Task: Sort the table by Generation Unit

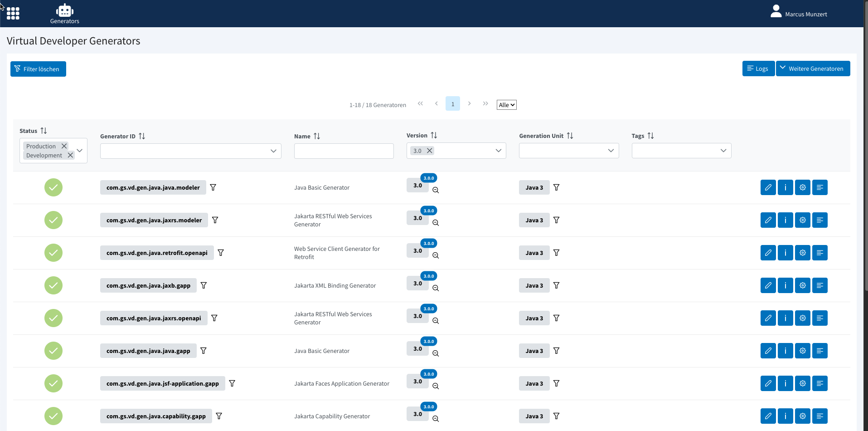Action: pos(570,136)
